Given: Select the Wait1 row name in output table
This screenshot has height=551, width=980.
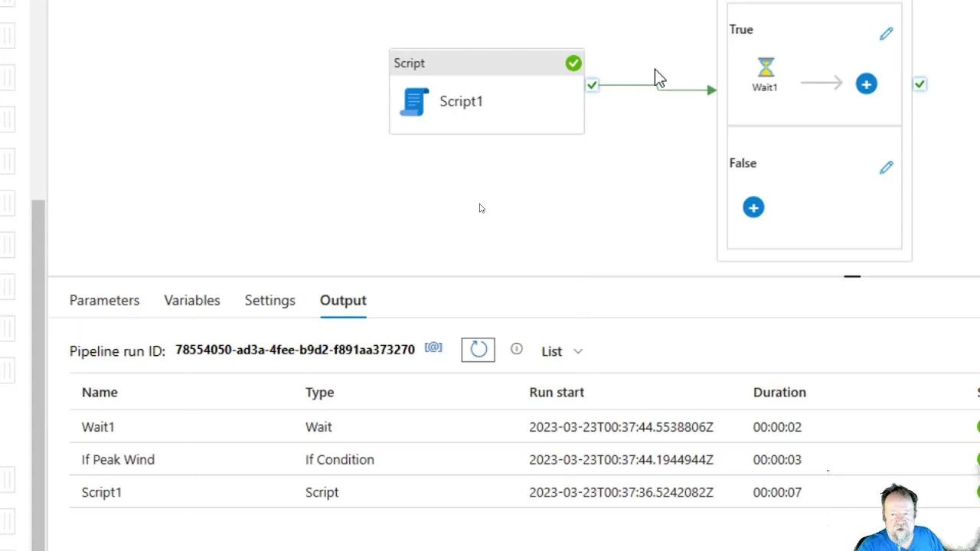Looking at the screenshot, I should click(98, 427).
